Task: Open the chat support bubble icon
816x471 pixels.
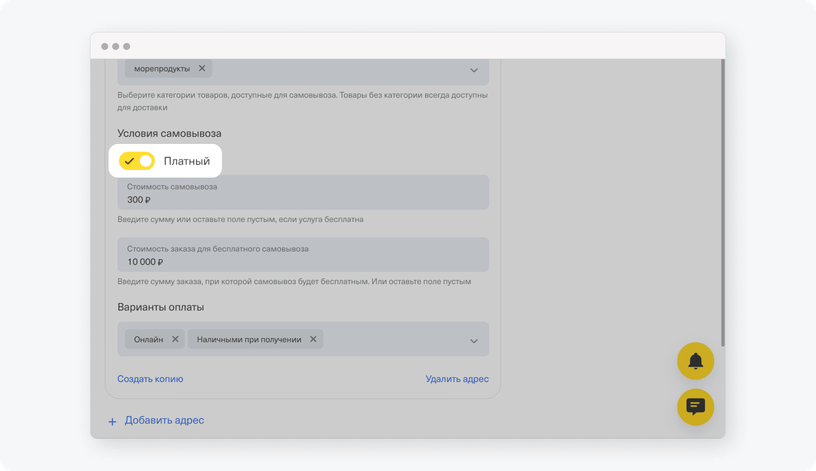Action: tap(695, 406)
